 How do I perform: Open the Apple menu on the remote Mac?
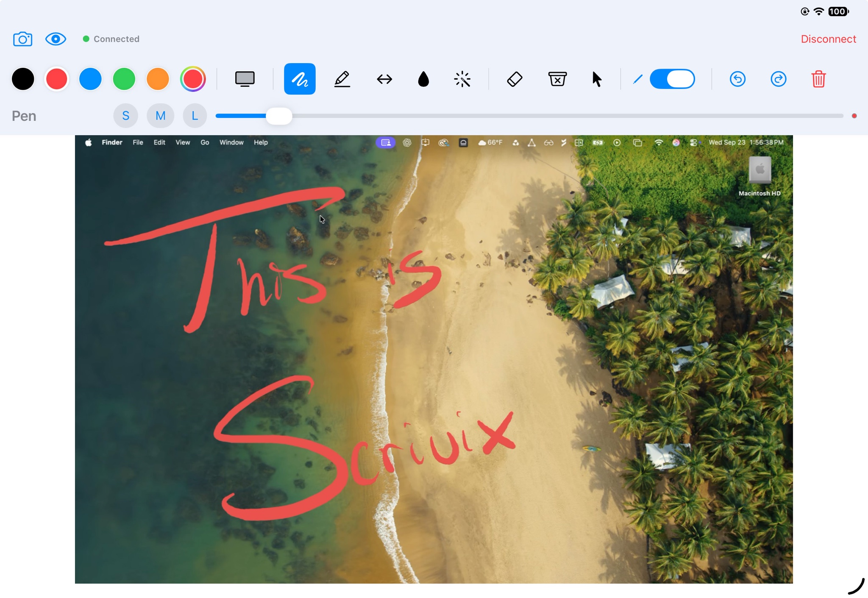coord(88,142)
